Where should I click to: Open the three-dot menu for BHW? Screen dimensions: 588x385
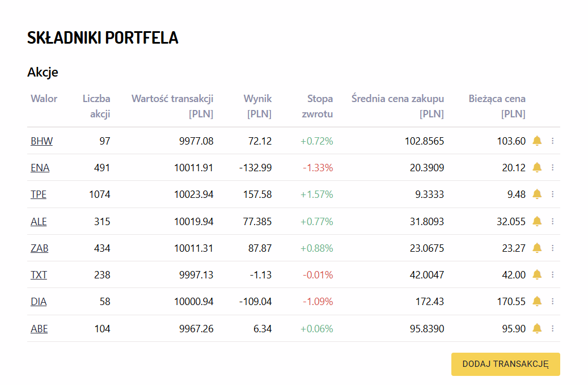click(x=553, y=141)
